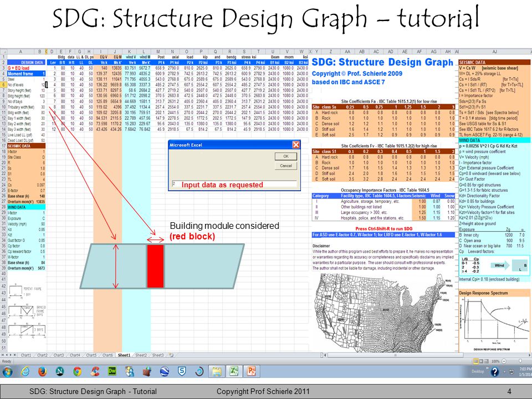
Task: Switch to the Chart3 sheet tab
Action: point(59,355)
